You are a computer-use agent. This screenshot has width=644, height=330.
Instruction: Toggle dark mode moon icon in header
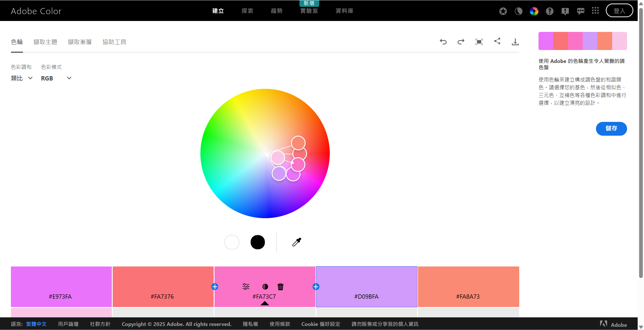(x=518, y=11)
